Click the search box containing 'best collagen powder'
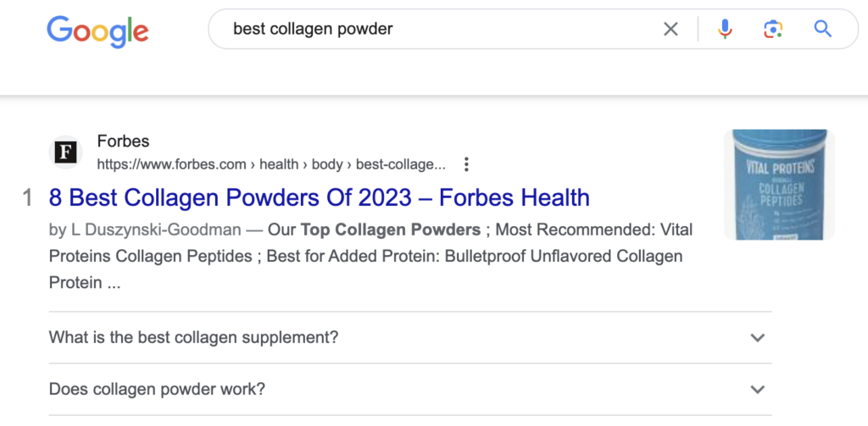 pyautogui.click(x=441, y=30)
